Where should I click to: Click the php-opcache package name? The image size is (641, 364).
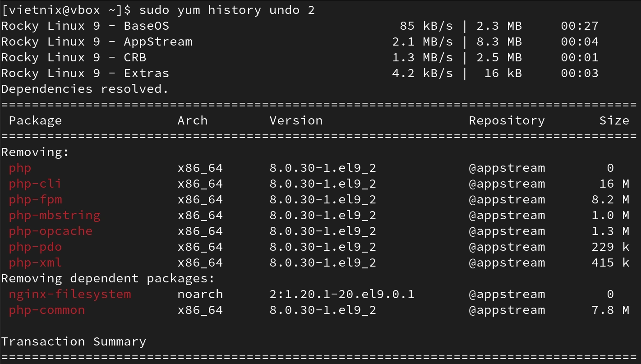[x=51, y=231]
